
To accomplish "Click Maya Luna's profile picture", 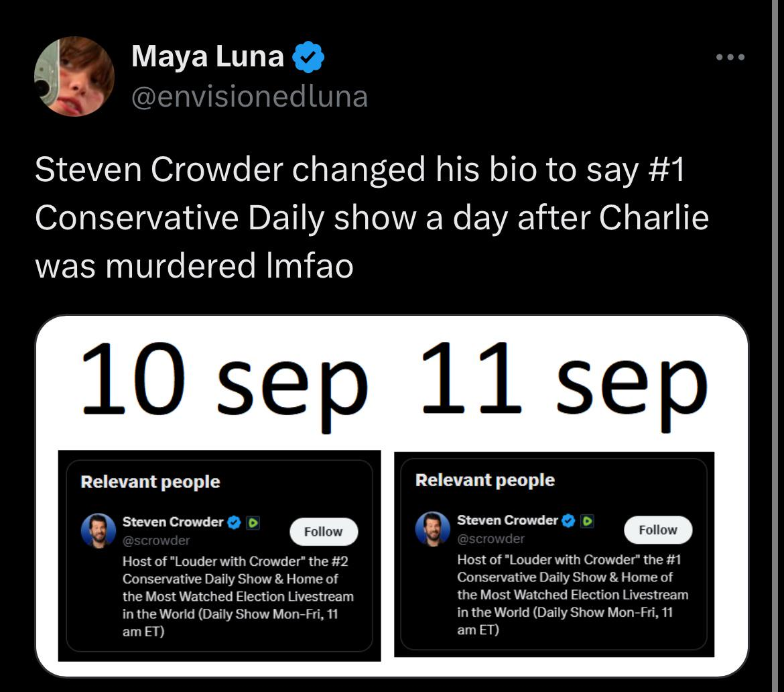I will coord(74,76).
